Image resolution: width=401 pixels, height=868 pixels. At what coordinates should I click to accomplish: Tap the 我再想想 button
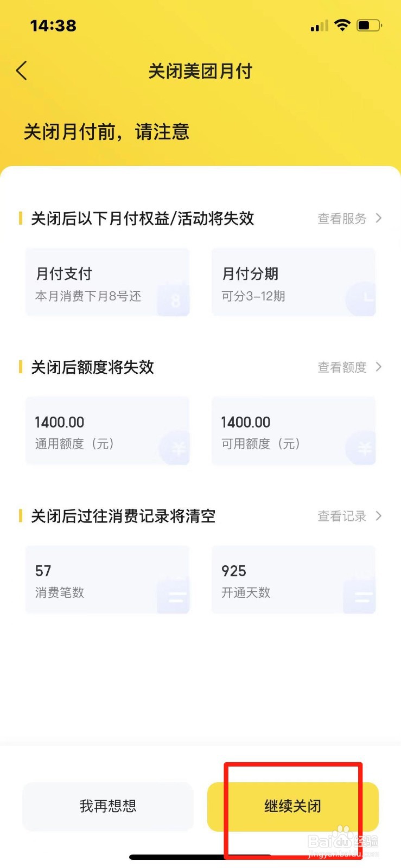[x=108, y=806]
